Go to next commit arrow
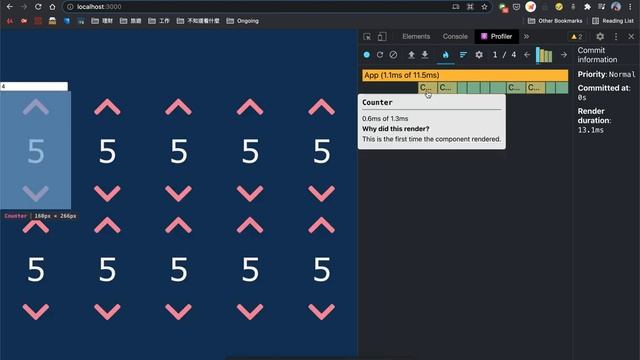Image resolution: width=640 pixels, height=360 pixels. [x=564, y=55]
